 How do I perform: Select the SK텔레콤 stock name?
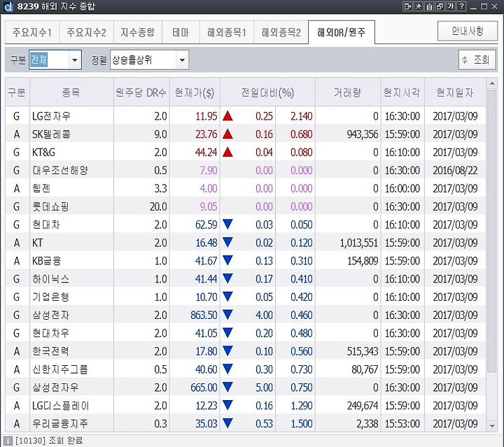[x=51, y=134]
